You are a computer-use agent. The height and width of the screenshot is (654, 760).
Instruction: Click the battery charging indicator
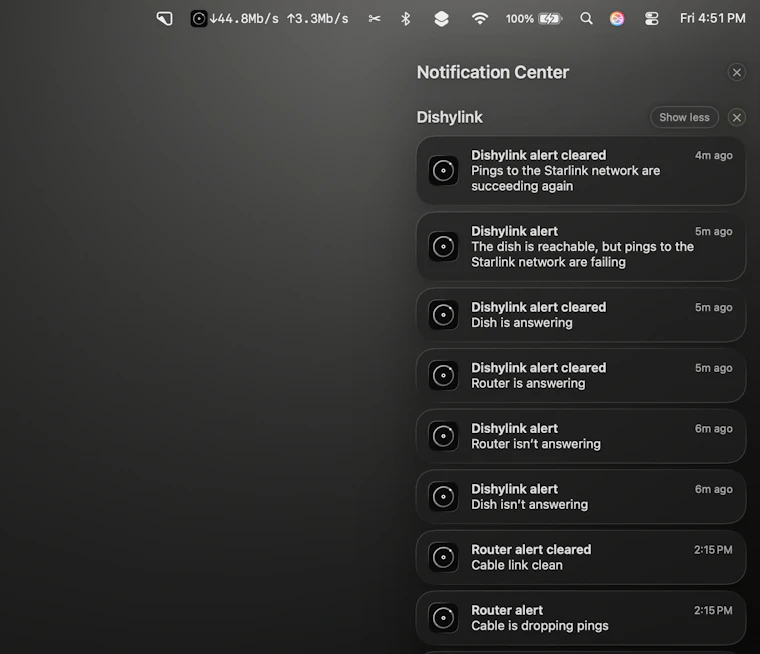point(550,18)
